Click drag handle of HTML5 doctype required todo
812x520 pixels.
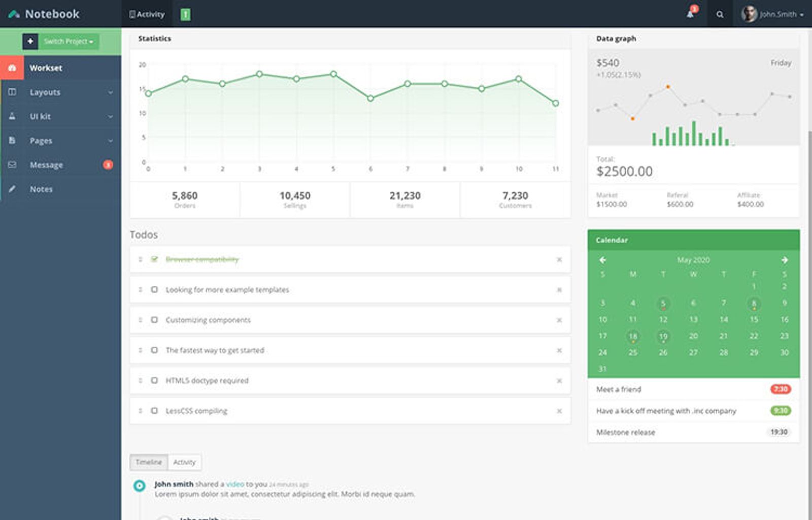pos(141,380)
